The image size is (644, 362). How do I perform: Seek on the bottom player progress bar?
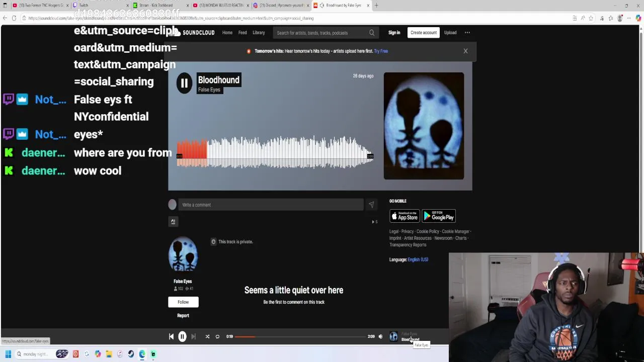click(x=300, y=336)
